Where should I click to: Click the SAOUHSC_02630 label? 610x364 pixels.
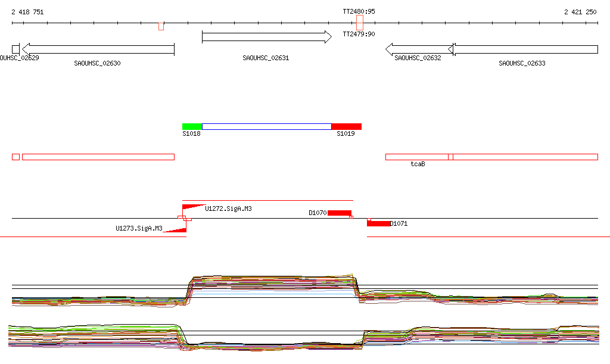97,63
